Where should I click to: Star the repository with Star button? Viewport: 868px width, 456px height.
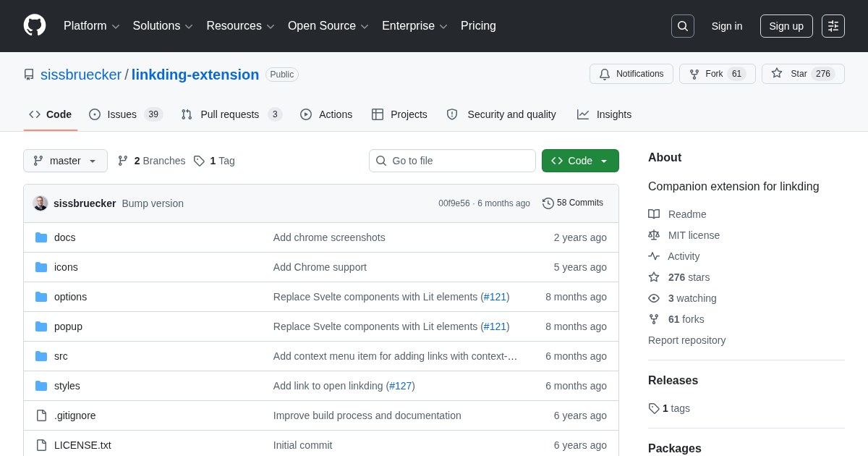[x=803, y=74]
